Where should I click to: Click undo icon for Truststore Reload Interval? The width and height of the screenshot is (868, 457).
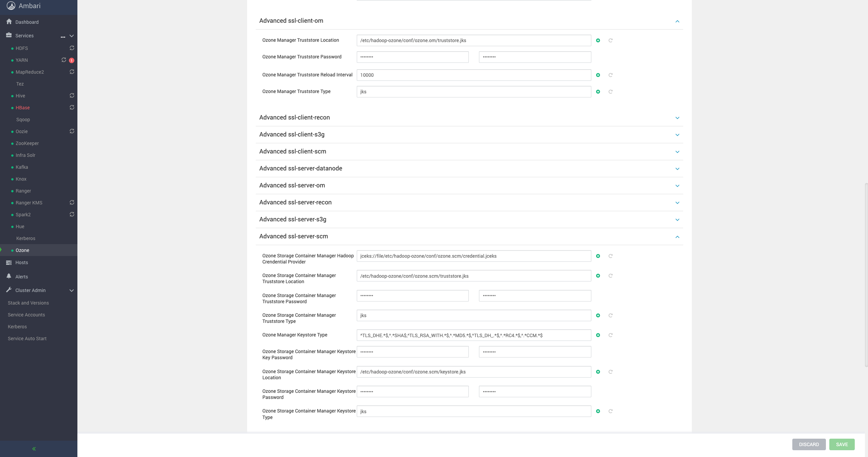[610, 75]
